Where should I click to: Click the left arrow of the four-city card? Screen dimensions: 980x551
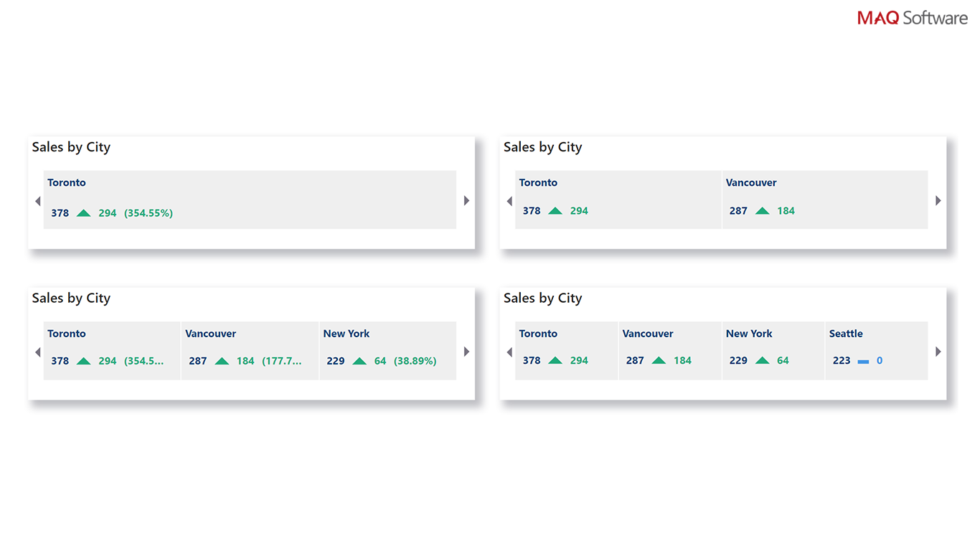point(509,352)
